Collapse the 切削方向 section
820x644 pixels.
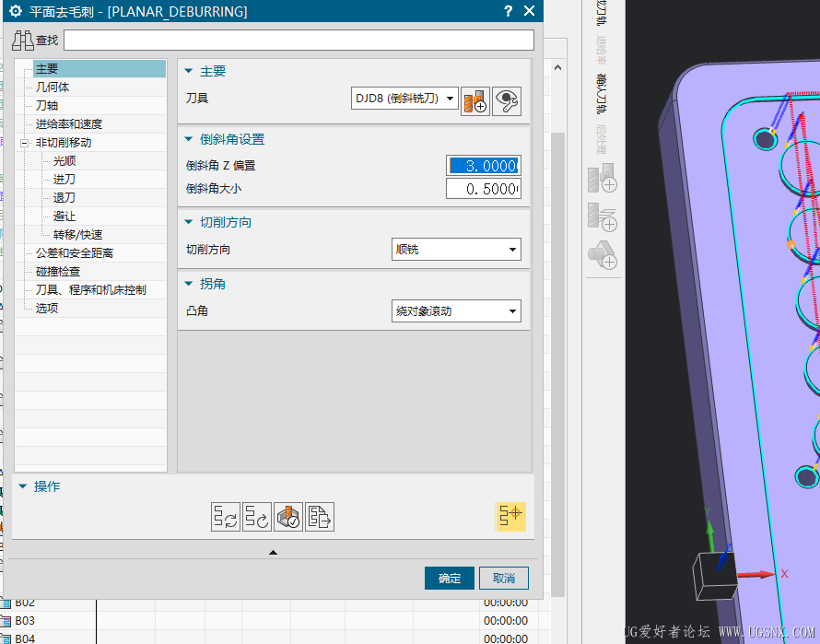tap(189, 222)
